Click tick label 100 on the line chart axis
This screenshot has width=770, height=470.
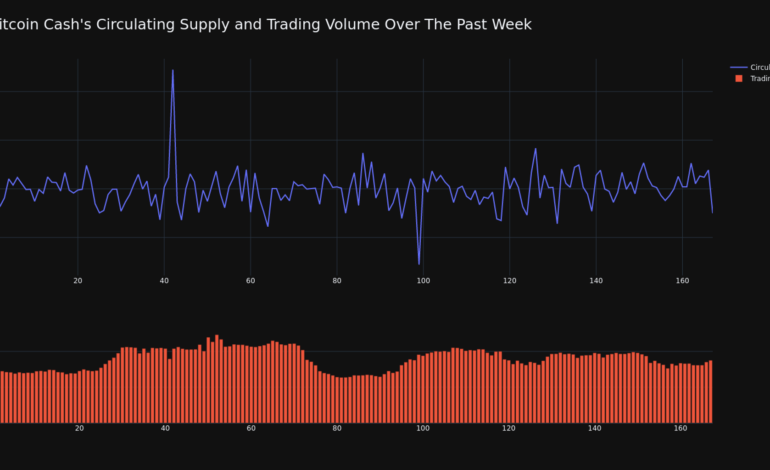pyautogui.click(x=423, y=281)
